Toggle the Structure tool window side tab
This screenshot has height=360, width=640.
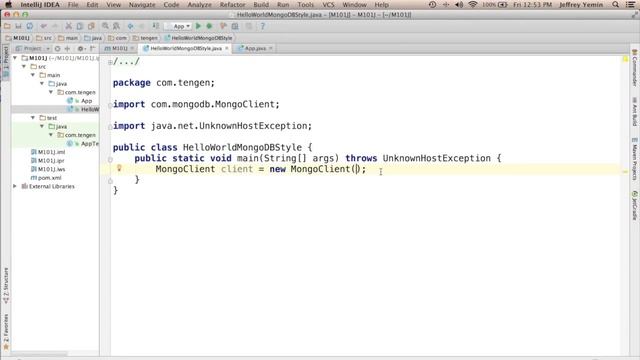tap(6, 285)
